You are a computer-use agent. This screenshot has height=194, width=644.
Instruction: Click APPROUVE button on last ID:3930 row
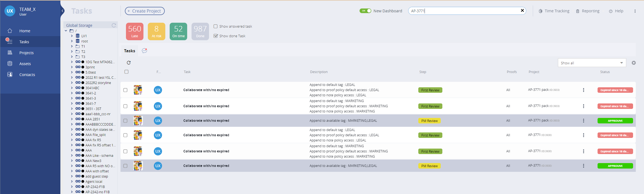click(615, 166)
